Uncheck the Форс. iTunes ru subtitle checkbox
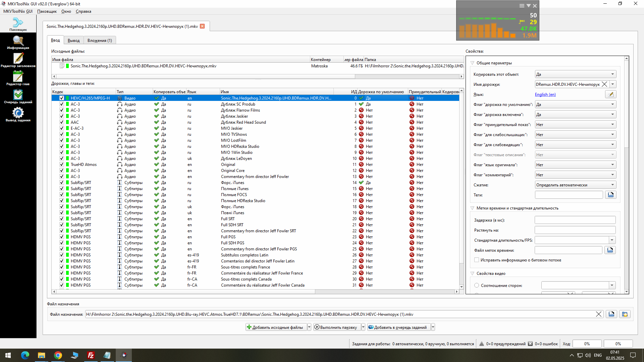This screenshot has width=644, height=362. click(62, 183)
